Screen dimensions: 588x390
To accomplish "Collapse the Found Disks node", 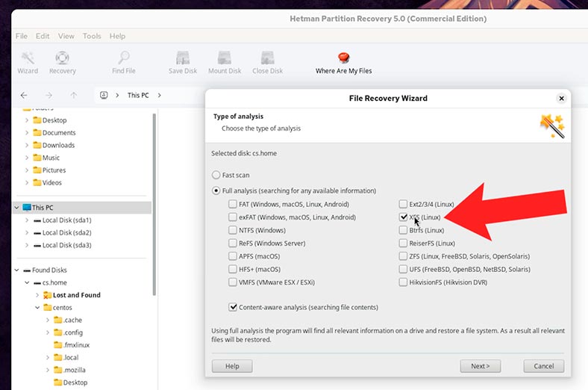I will [x=17, y=270].
